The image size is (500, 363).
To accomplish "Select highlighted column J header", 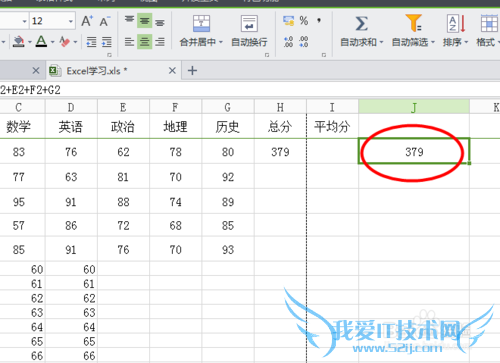I will pyautogui.click(x=414, y=107).
